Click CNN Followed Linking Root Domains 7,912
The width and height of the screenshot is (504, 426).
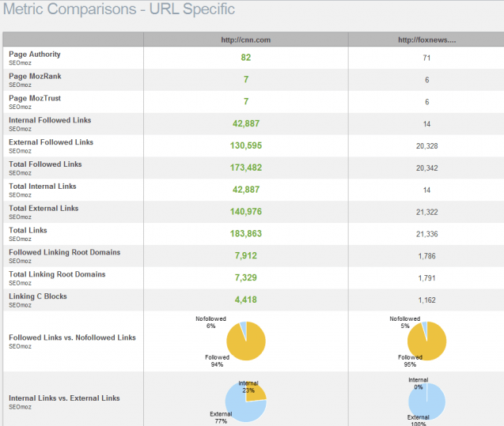tap(246, 255)
